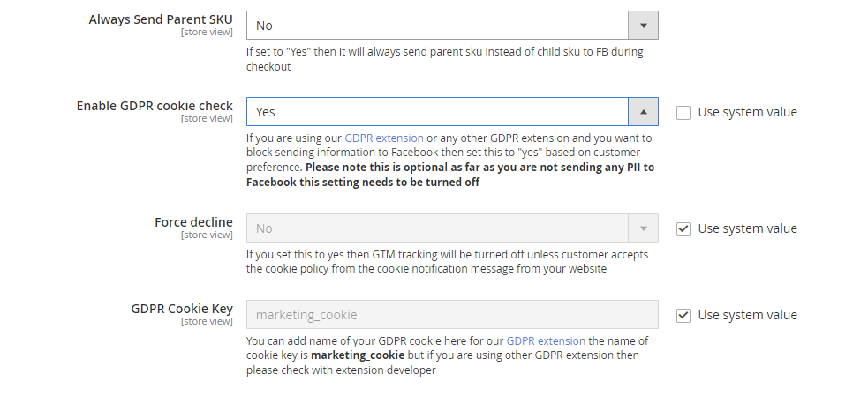
Task: Uncheck Use system value checkbox for GDPR Cookie Key
Action: pos(683,315)
